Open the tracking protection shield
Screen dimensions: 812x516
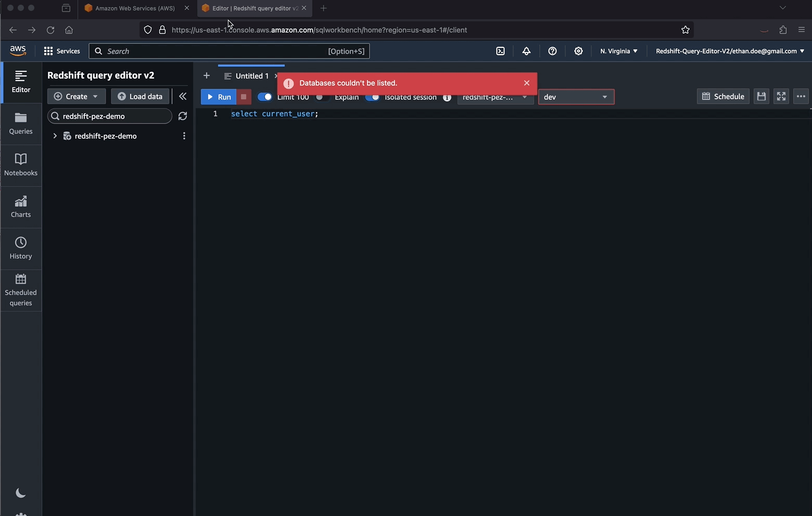148,30
